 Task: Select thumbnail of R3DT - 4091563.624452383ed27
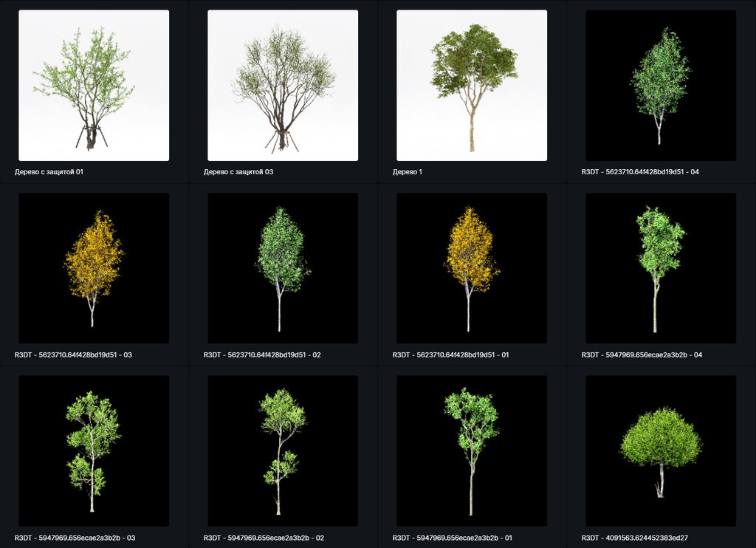click(661, 451)
